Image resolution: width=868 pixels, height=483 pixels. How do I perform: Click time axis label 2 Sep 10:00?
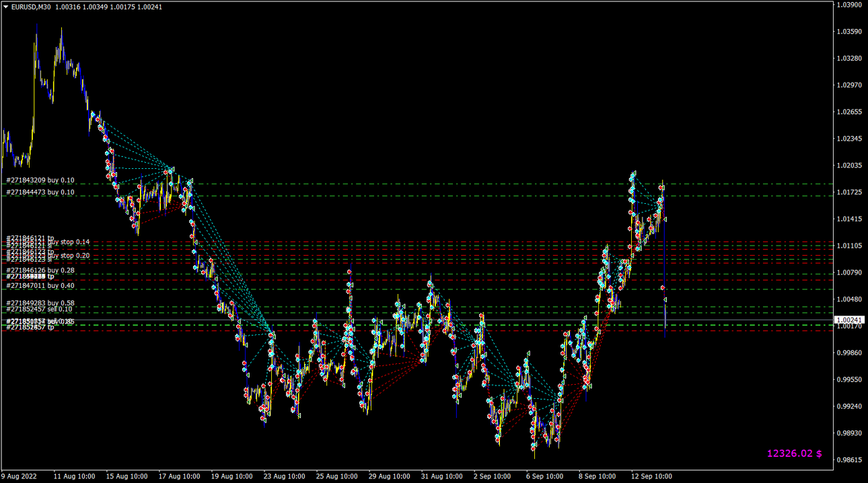pos(493,476)
